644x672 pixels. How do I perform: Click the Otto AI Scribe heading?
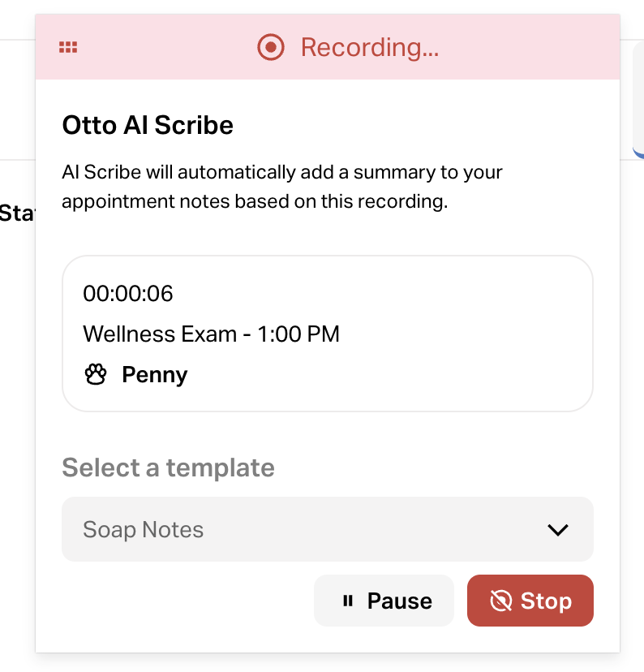(x=148, y=125)
